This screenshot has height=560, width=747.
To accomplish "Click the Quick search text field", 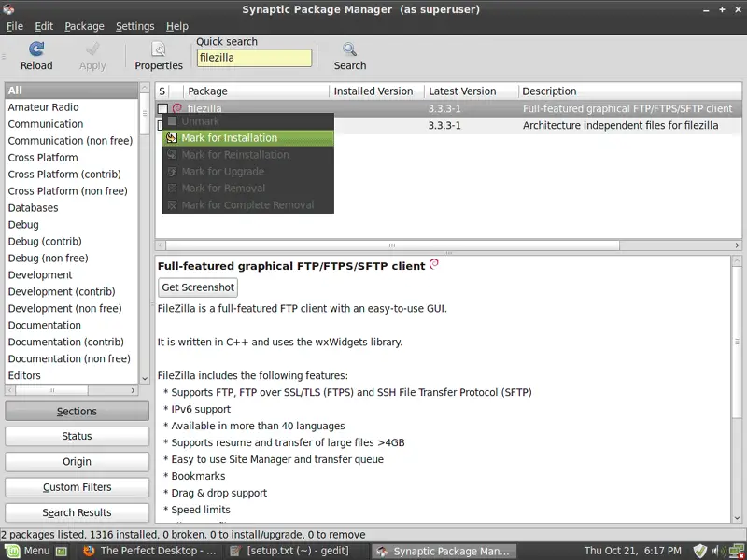I will tap(254, 58).
